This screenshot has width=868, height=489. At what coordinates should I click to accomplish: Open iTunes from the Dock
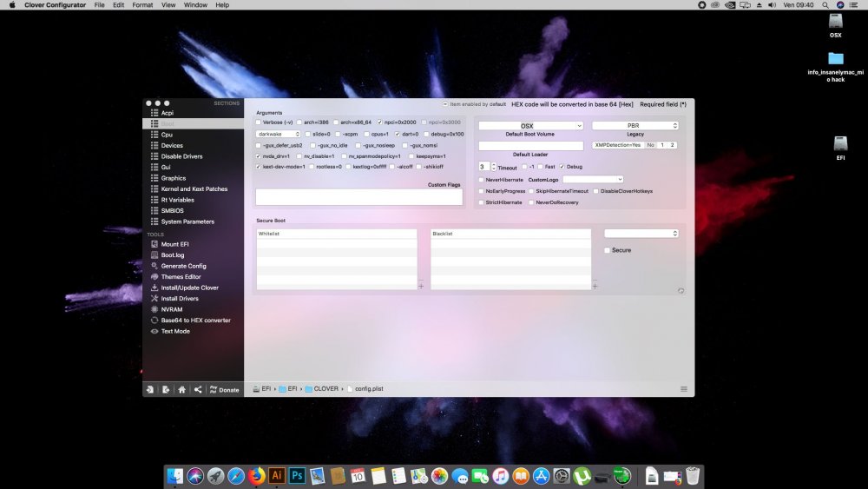pyautogui.click(x=501, y=476)
